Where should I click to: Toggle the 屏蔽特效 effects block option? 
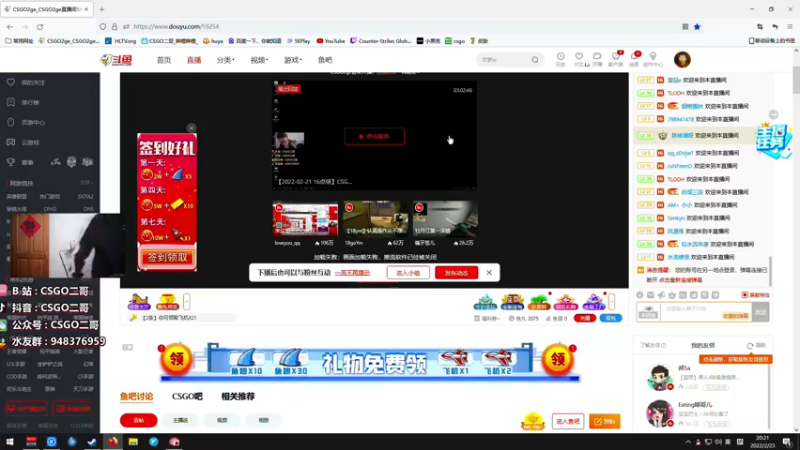coord(755,295)
